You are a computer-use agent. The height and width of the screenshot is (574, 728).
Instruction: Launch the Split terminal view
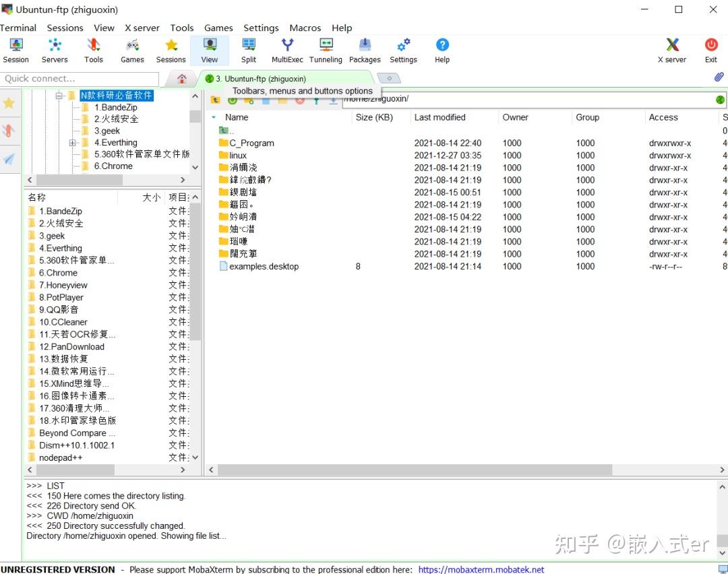tap(248, 49)
